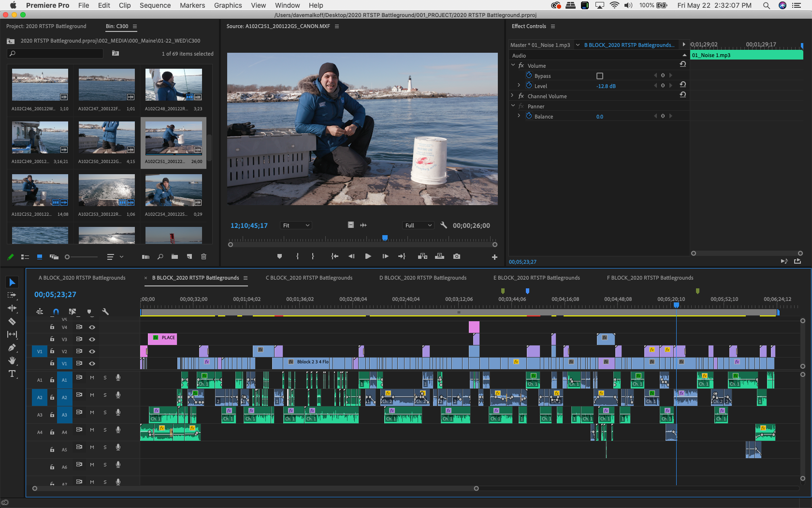The image size is (812, 508).
Task: Toggle visibility eye for track V3
Action: click(x=92, y=339)
